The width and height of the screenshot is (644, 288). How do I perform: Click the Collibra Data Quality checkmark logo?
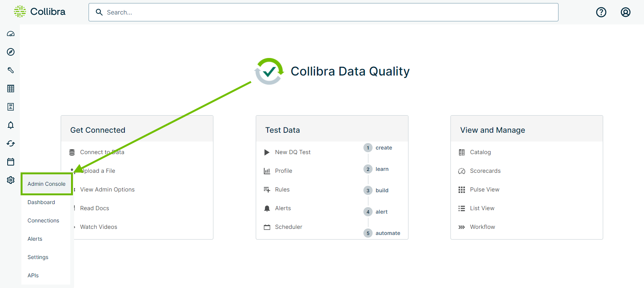(x=269, y=71)
